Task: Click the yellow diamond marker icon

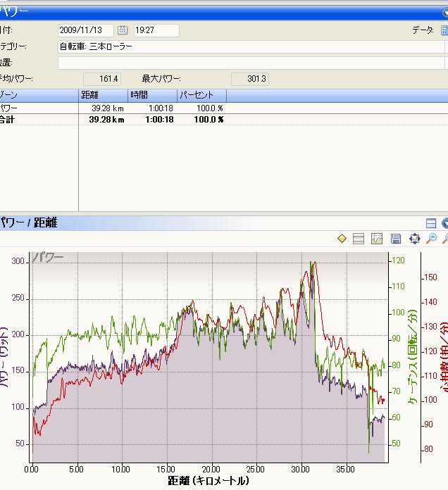Action: click(342, 239)
